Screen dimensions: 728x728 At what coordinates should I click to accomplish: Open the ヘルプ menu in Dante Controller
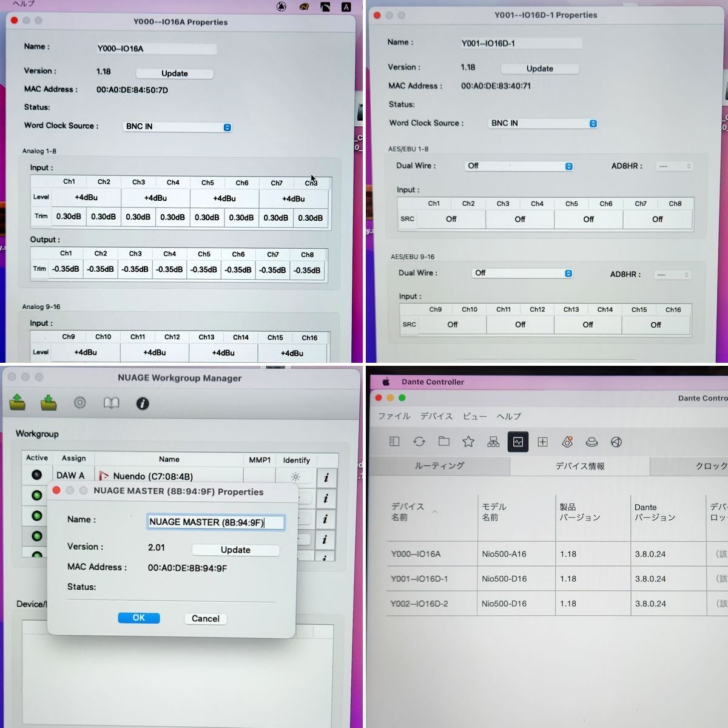tap(509, 416)
